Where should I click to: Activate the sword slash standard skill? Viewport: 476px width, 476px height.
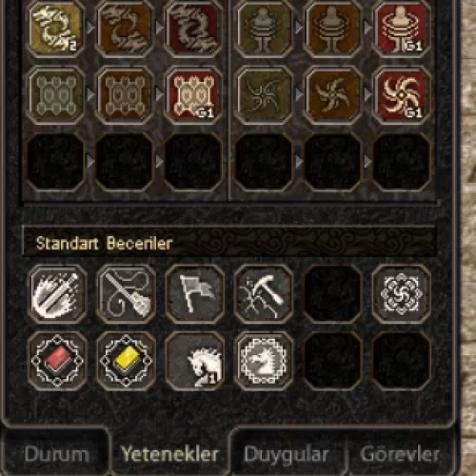pyautogui.click(x=57, y=294)
